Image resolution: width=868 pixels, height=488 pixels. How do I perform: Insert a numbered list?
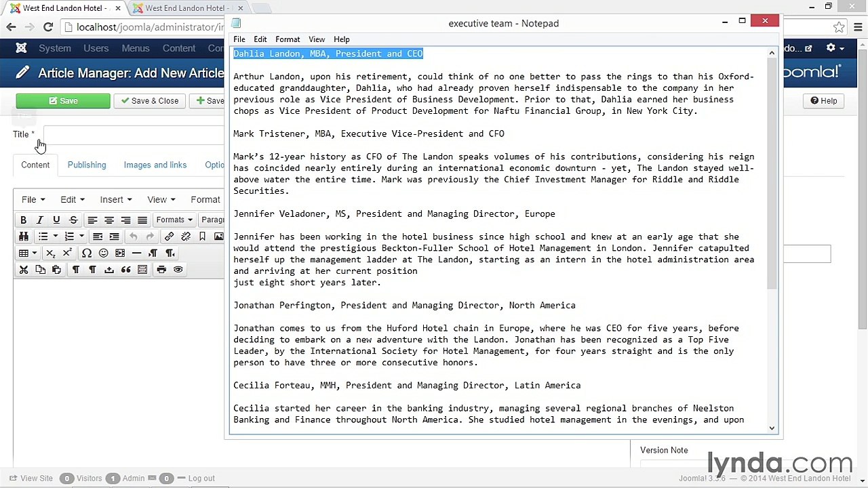(69, 237)
